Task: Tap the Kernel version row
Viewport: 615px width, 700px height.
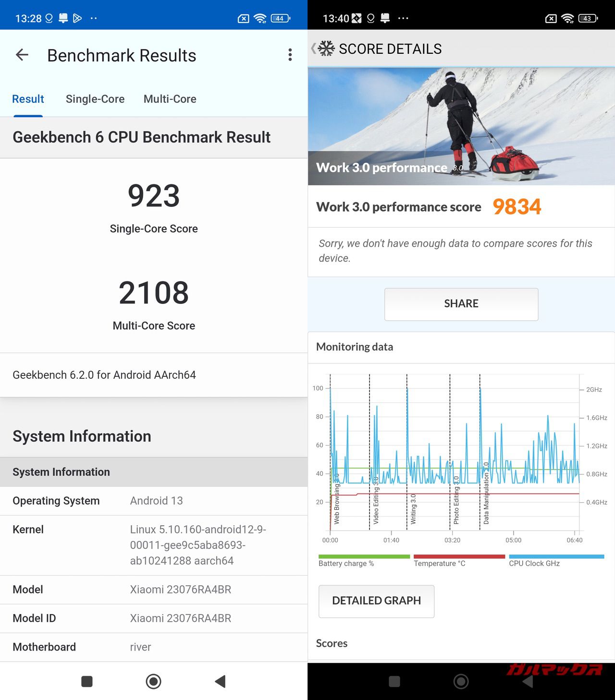Action: click(154, 545)
